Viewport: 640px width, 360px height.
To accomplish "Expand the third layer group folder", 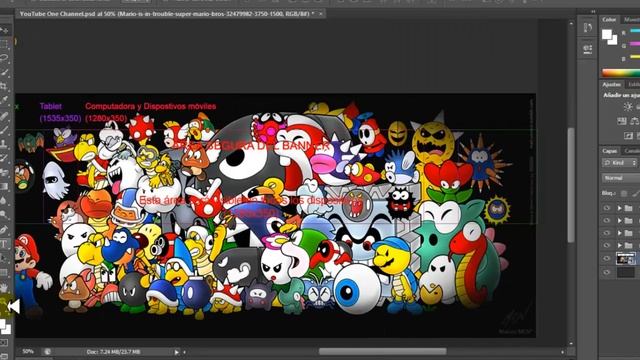I will pos(619,233).
